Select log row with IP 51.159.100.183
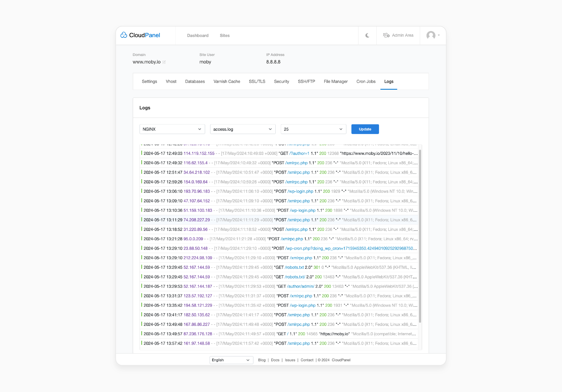This screenshot has width=562, height=392. pos(279,210)
